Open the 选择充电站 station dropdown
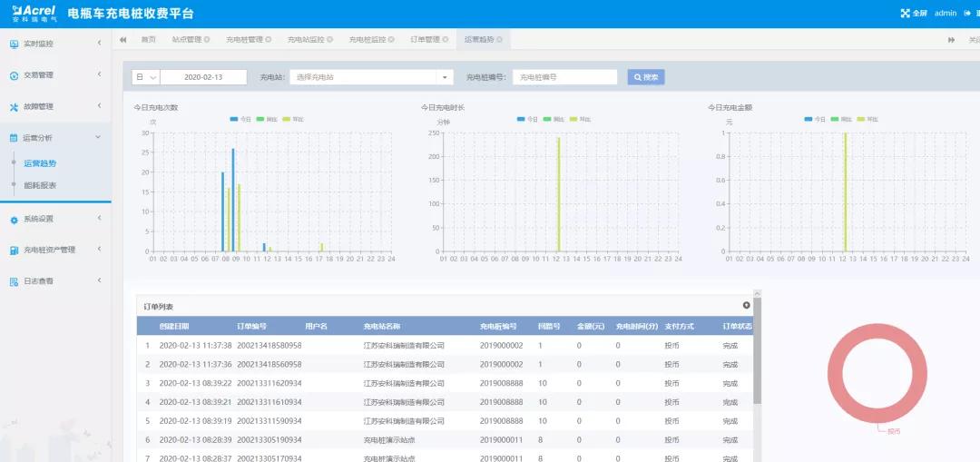This screenshot has width=980, height=462. click(372, 77)
